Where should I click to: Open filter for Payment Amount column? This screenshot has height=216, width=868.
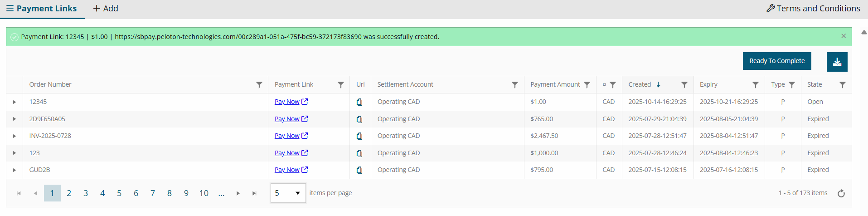point(587,85)
